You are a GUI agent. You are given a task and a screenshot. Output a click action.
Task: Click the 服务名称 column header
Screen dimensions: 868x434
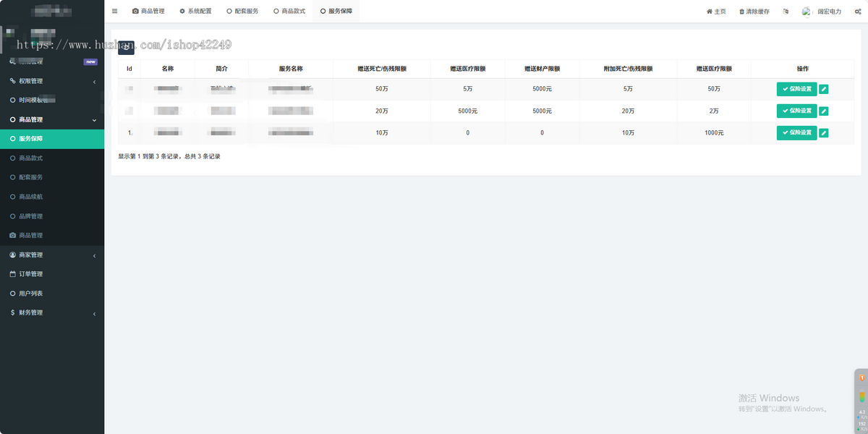click(x=291, y=69)
